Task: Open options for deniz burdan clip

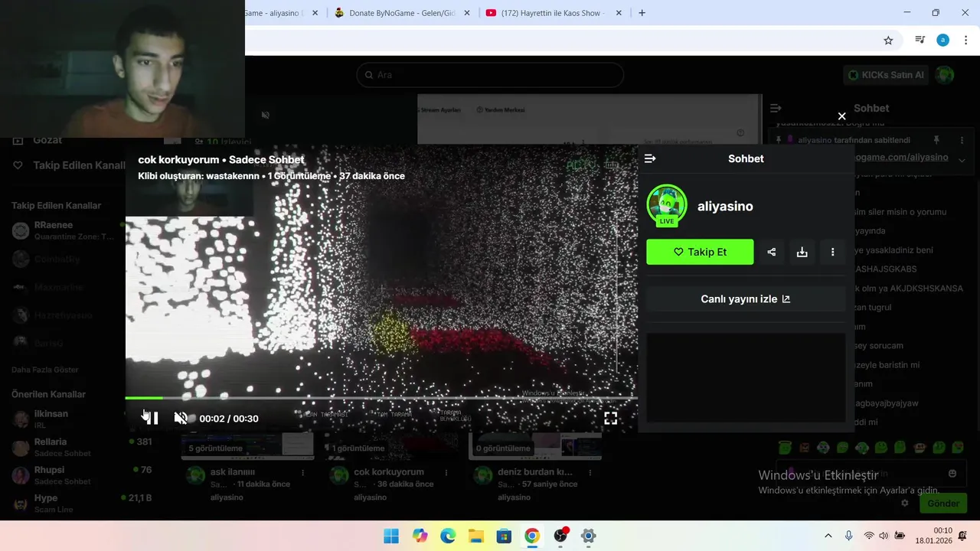Action: click(x=591, y=473)
